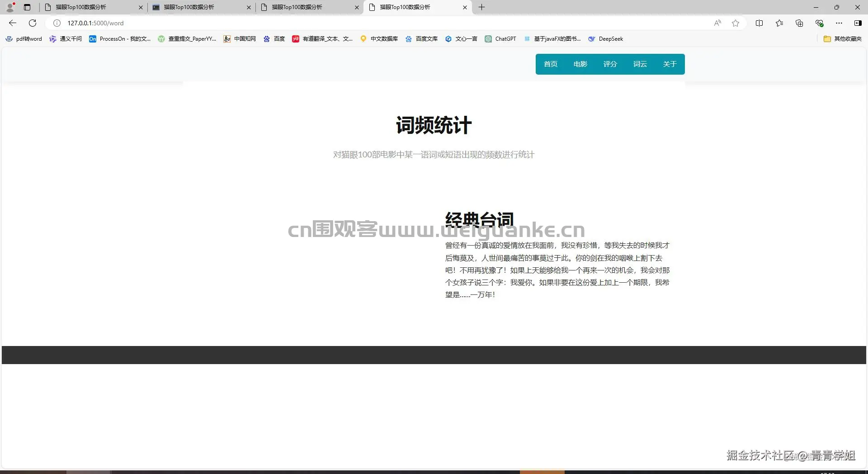The height and width of the screenshot is (474, 868).
Task: Open the 中文数据库 bookmark
Action: pyautogui.click(x=379, y=39)
